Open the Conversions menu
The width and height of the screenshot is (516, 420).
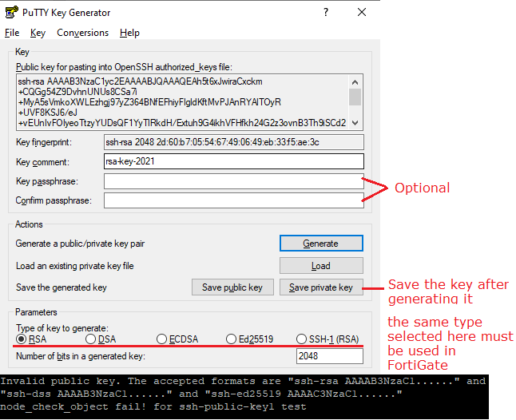click(x=82, y=33)
